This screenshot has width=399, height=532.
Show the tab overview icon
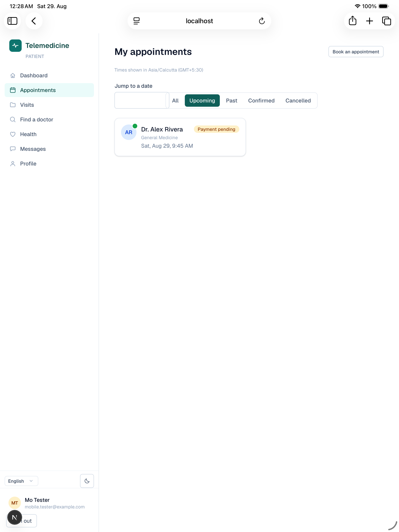[x=386, y=21]
